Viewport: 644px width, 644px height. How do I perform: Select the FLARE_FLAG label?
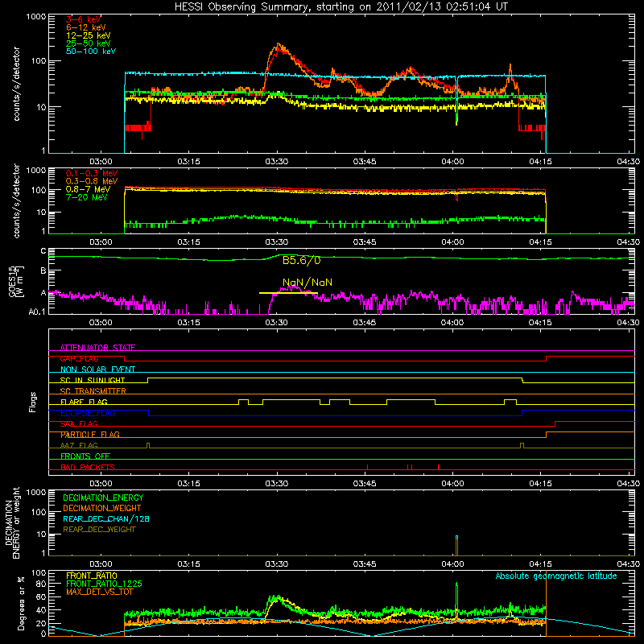pyautogui.click(x=84, y=402)
